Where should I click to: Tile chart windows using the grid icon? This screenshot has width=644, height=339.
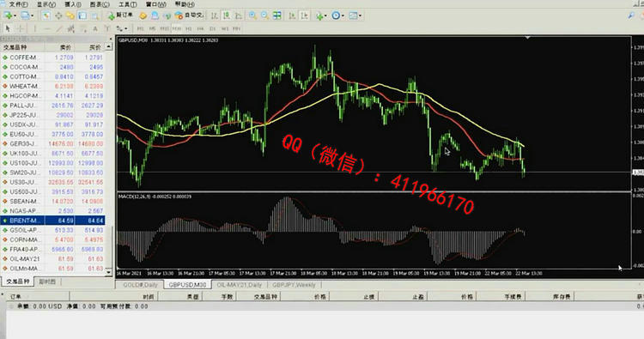pyautogui.click(x=277, y=15)
